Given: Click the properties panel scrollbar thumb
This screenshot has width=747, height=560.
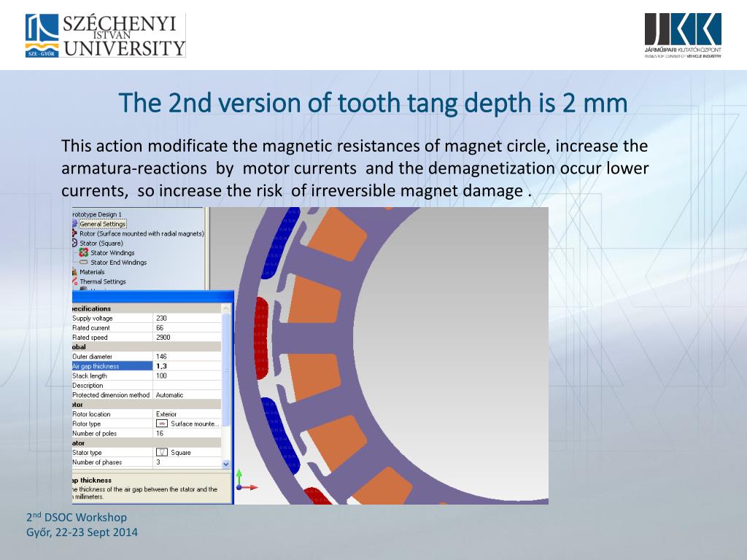Looking at the screenshot, I should tap(226, 370).
